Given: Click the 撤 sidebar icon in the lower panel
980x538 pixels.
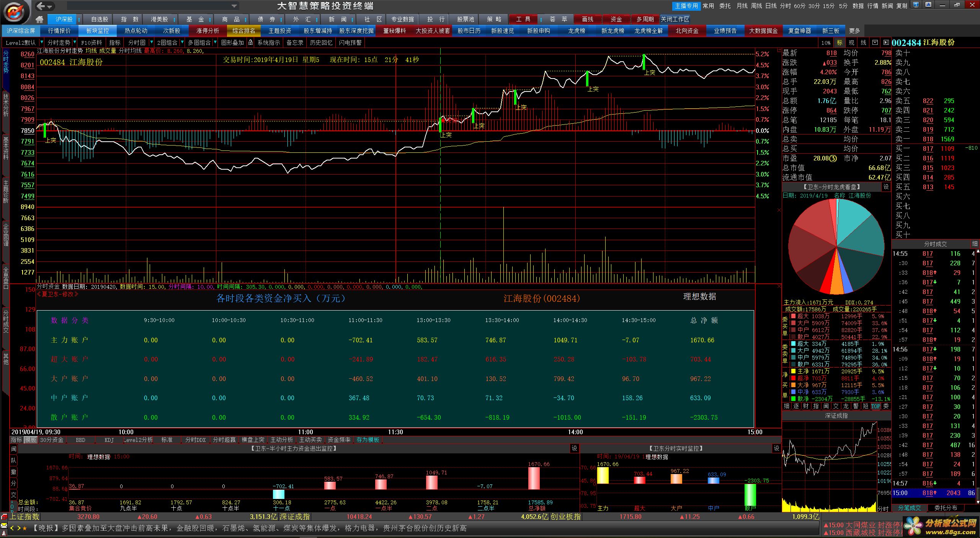Looking at the screenshot, I should [14, 472].
